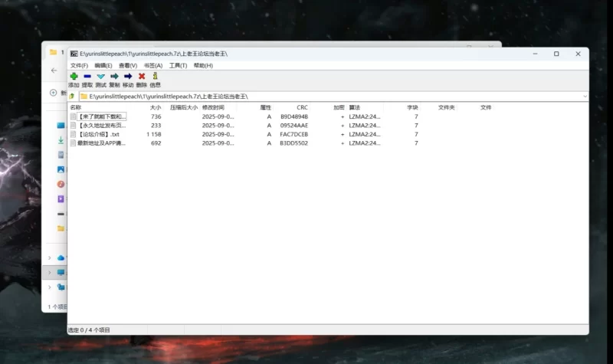Sort by the 加密 column header

[x=339, y=107]
